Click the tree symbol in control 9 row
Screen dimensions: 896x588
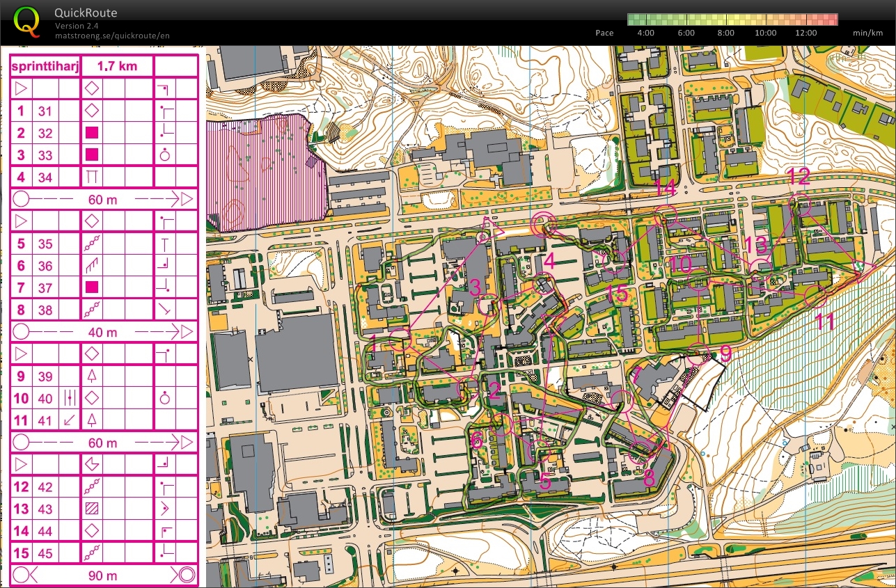coord(92,376)
